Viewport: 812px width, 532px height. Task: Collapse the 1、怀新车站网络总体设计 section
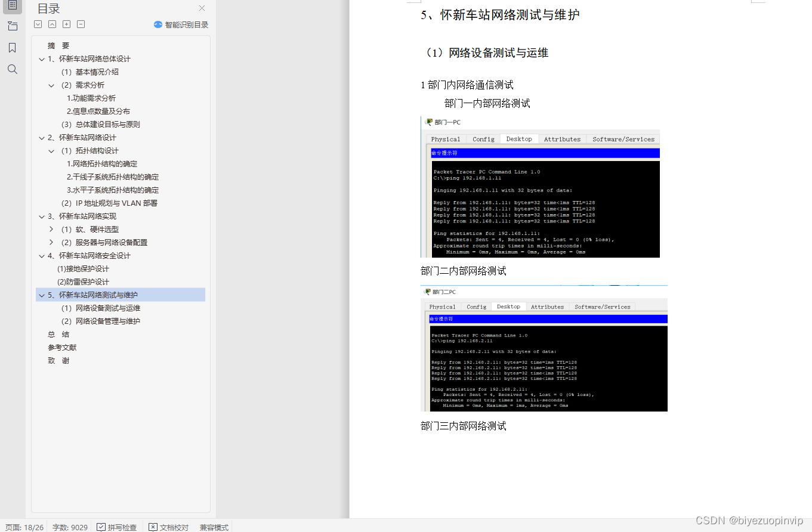pyautogui.click(x=41, y=59)
